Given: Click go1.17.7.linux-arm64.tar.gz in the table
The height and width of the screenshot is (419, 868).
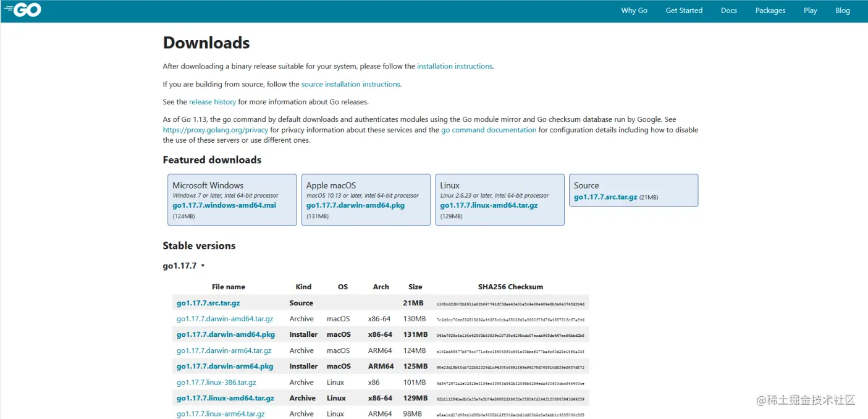Looking at the screenshot, I should coord(221,414).
